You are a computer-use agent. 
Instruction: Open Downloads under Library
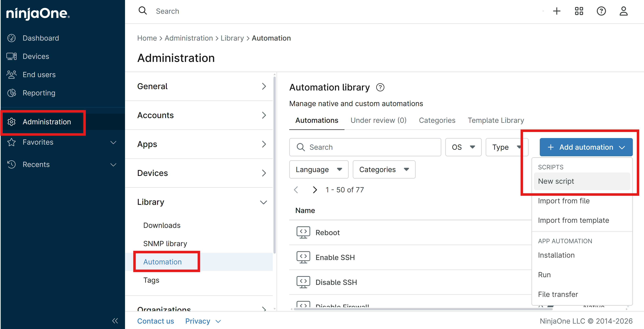click(x=162, y=225)
